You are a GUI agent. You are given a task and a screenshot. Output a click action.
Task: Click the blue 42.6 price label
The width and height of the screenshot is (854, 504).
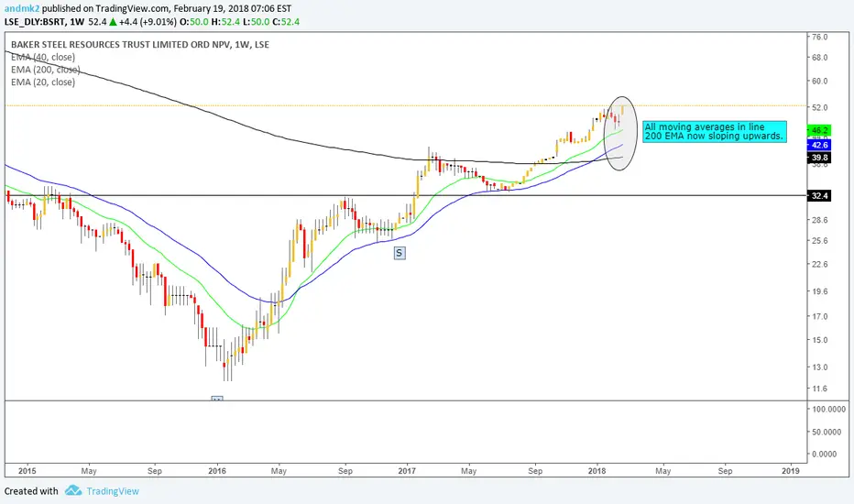(x=819, y=145)
